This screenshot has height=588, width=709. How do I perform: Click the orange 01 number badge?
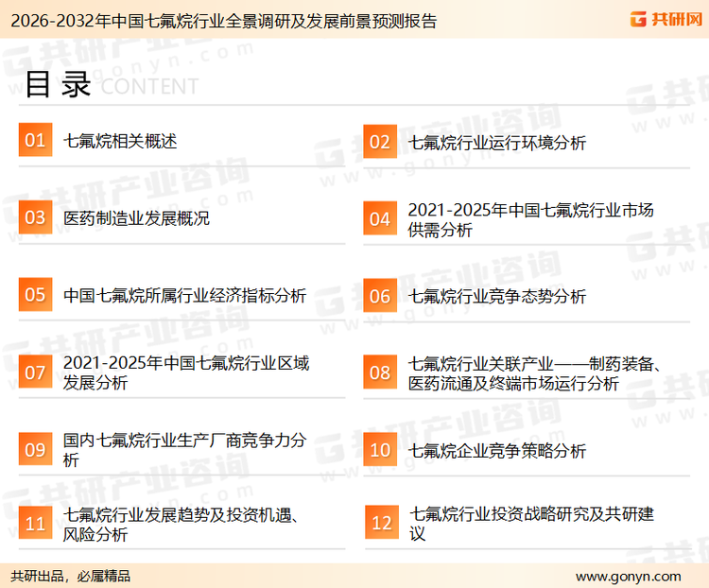coord(35,140)
